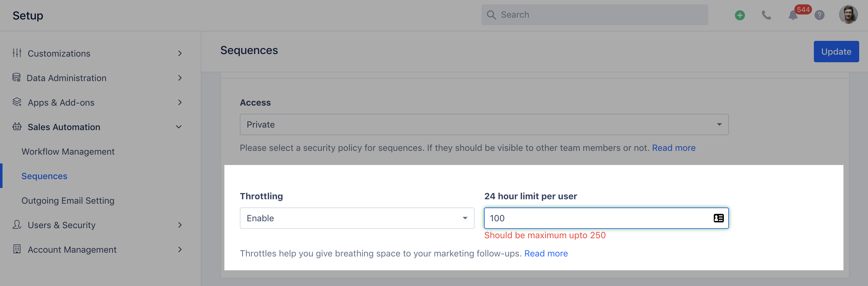Viewport: 868px width, 286px height.
Task: Open notifications bell with 544 badge
Action: (793, 15)
